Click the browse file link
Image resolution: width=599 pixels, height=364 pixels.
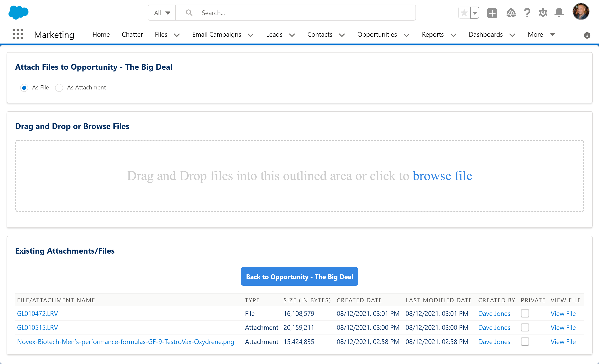pos(442,176)
